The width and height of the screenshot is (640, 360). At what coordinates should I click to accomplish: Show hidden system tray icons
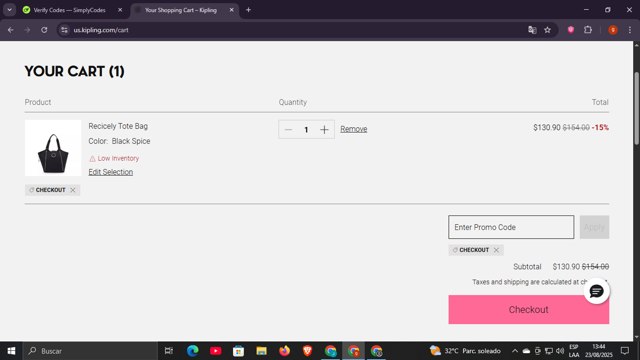coord(515,351)
